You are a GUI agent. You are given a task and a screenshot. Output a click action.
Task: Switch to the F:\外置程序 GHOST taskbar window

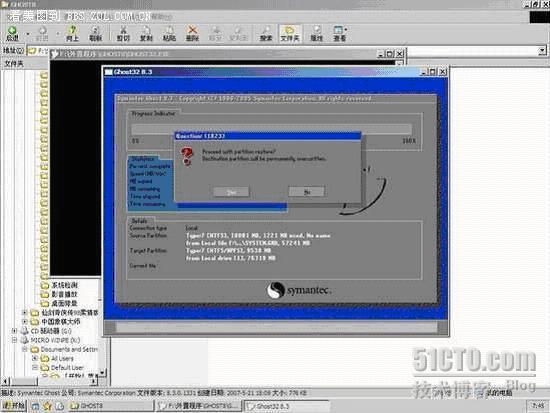(199, 406)
